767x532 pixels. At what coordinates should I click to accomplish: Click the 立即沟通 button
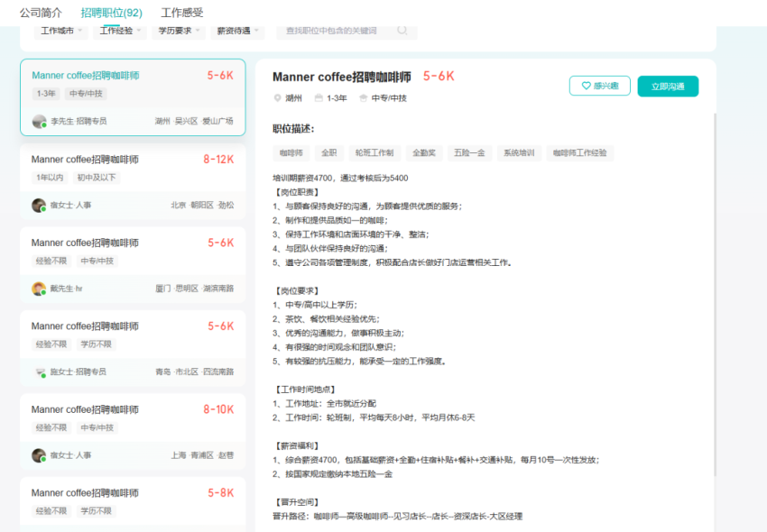tap(668, 87)
